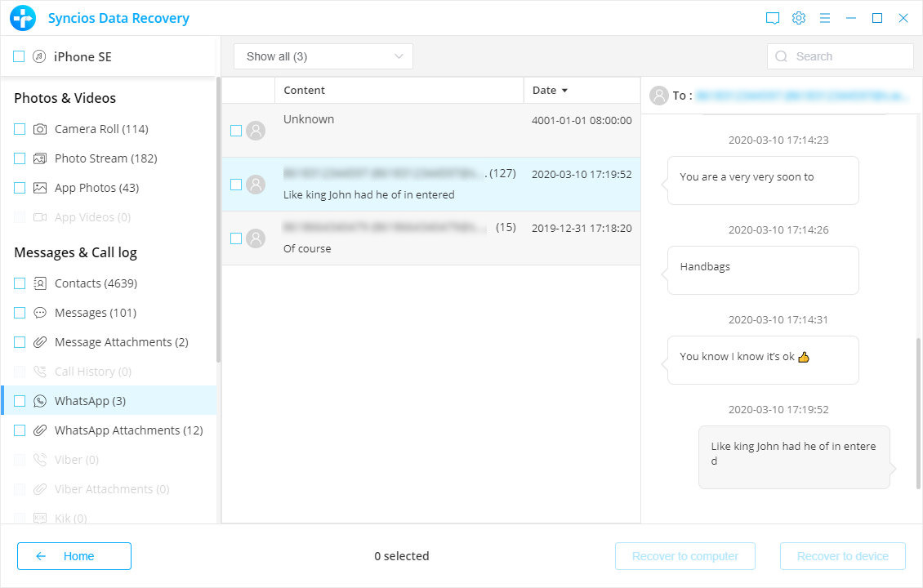Select the 'Like king John had he' conversation row

(x=431, y=185)
